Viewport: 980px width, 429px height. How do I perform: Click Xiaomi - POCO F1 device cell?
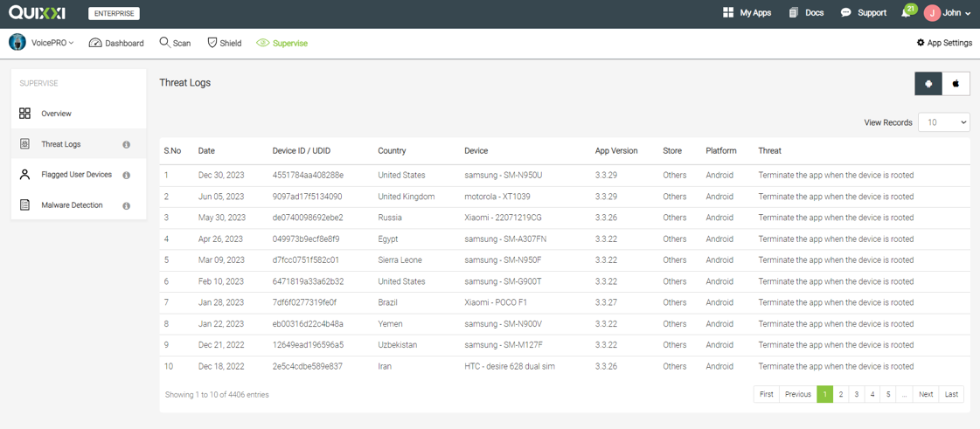(497, 303)
